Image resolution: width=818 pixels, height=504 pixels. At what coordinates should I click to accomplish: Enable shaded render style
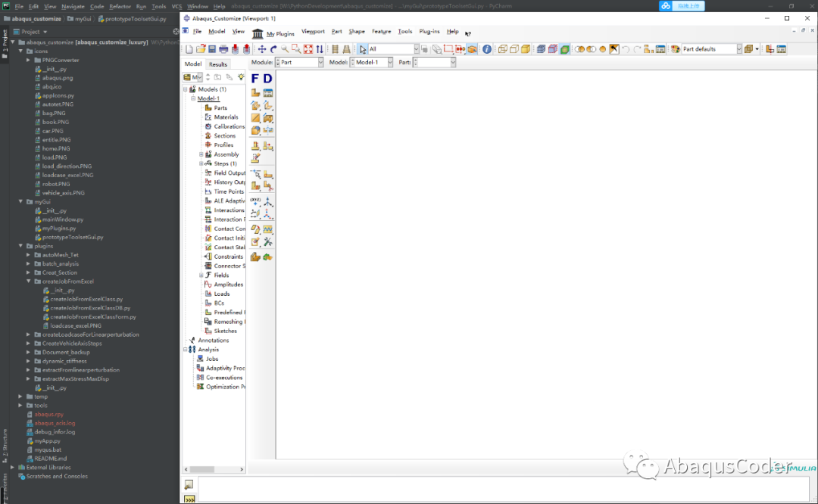pyautogui.click(x=526, y=49)
